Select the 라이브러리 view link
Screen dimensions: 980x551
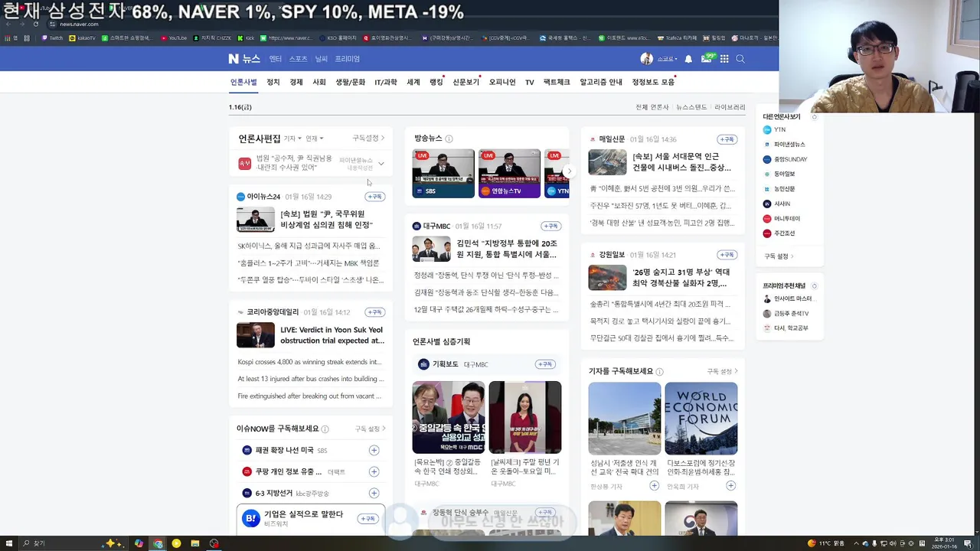pos(730,107)
